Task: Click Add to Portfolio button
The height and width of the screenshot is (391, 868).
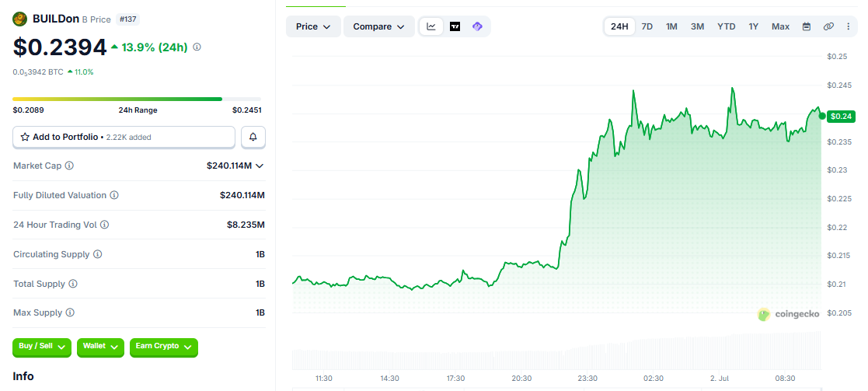Action: coord(124,137)
